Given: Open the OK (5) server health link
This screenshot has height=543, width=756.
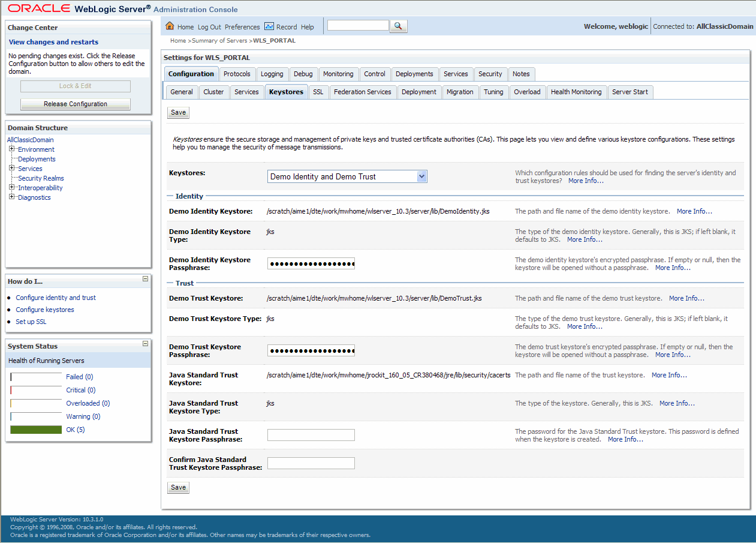Looking at the screenshot, I should pyautogui.click(x=76, y=430).
